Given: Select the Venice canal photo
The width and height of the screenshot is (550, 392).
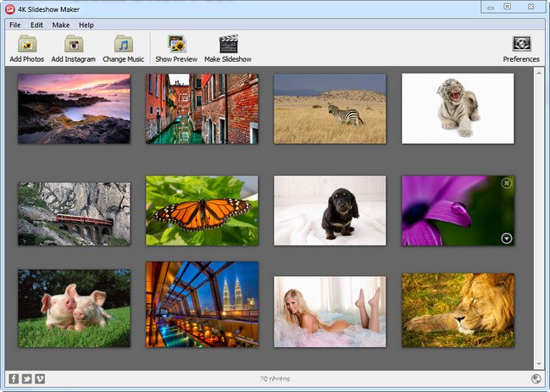Looking at the screenshot, I should click(x=202, y=108).
